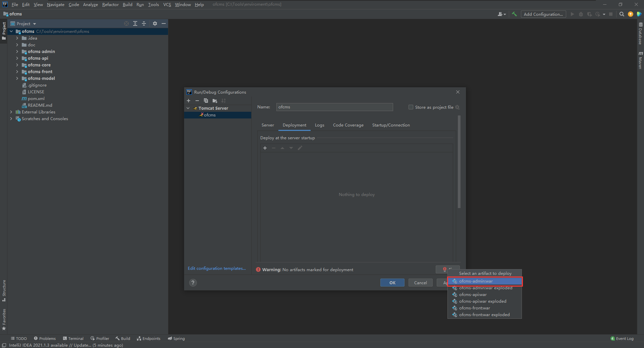Click Run with Coverage icon in toolbar
644x348 pixels.
(589, 14)
